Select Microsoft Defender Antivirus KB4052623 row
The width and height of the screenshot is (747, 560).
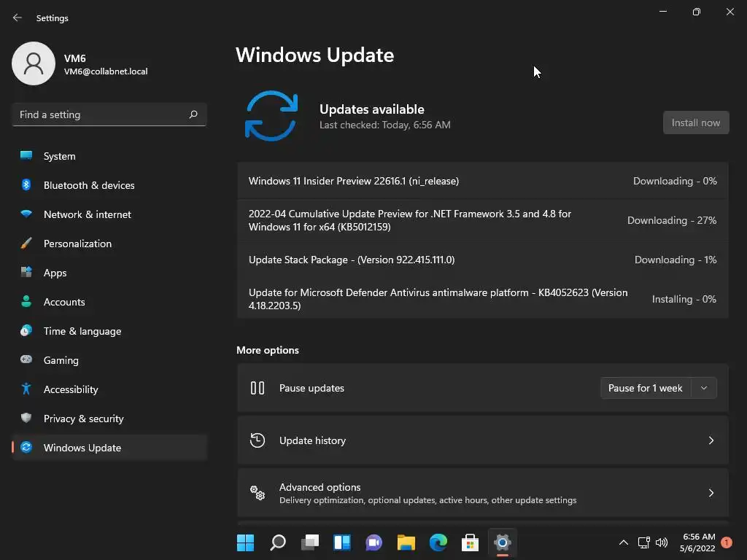click(483, 298)
